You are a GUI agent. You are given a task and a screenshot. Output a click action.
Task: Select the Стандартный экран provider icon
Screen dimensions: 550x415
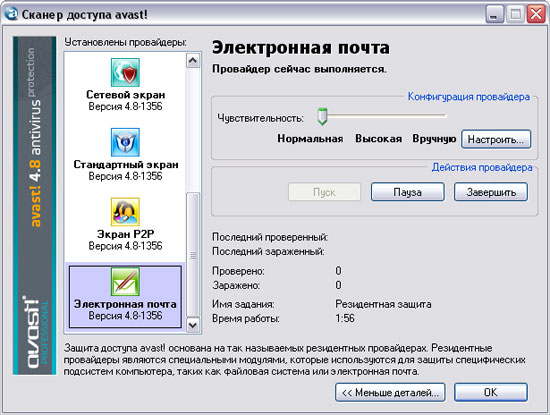point(125,142)
